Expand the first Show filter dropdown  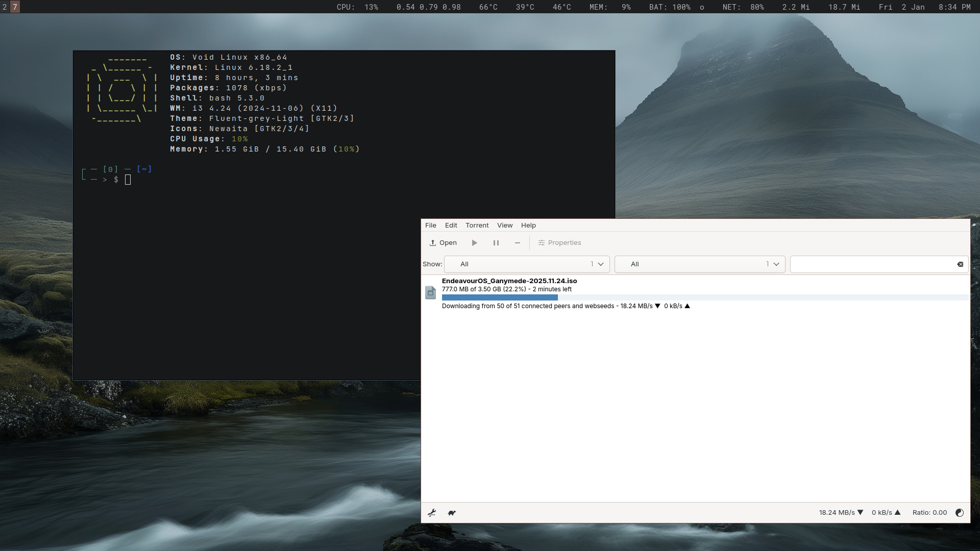coord(527,264)
